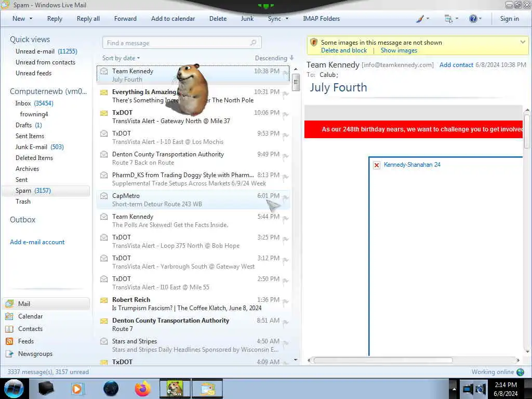
Task: Collapse the Computernewb account folder tree
Action: pyautogui.click(x=48, y=91)
